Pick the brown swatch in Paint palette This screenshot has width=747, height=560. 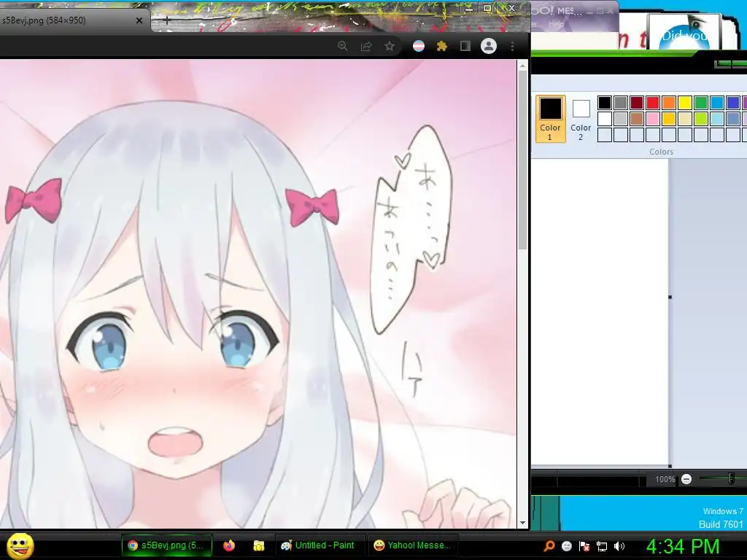[637, 119]
